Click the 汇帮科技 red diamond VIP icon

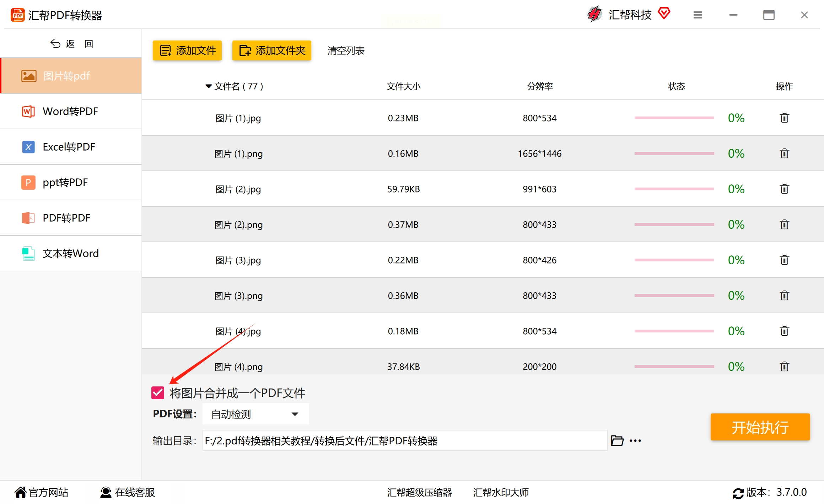click(664, 13)
